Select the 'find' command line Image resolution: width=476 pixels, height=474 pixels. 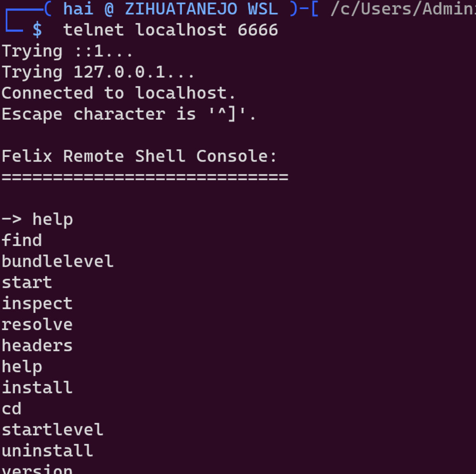point(22,240)
